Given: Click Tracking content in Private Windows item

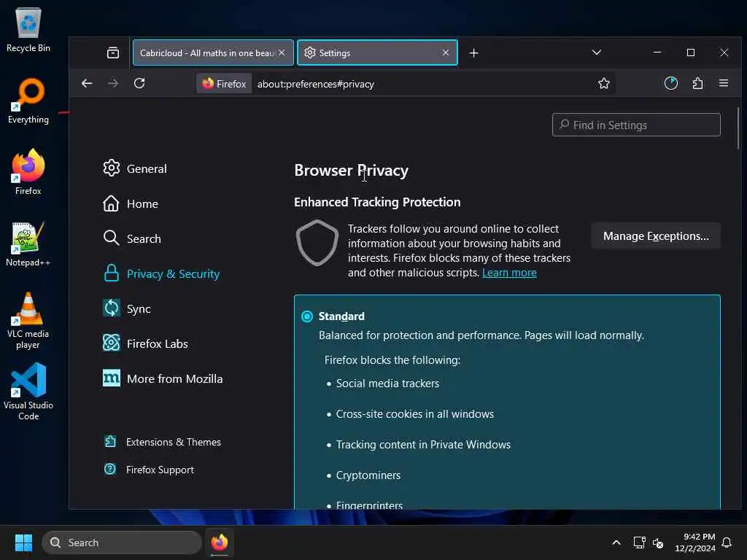Looking at the screenshot, I should (423, 444).
